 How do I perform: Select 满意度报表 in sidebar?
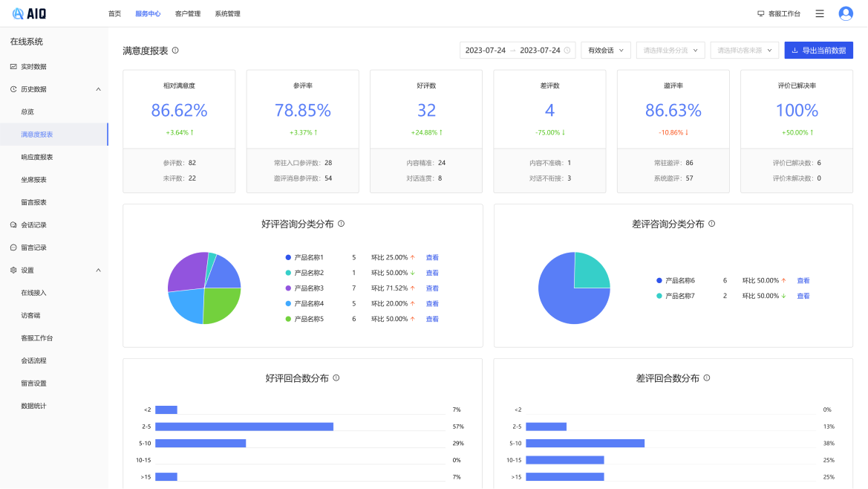pyautogui.click(x=53, y=135)
